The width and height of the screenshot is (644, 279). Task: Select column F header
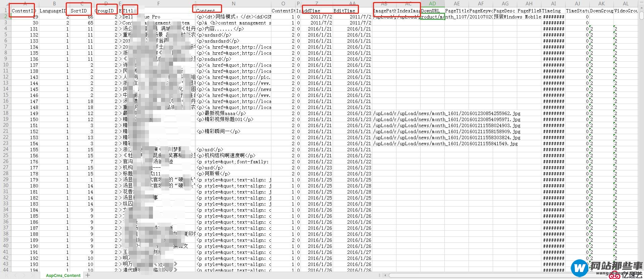pos(158,3)
